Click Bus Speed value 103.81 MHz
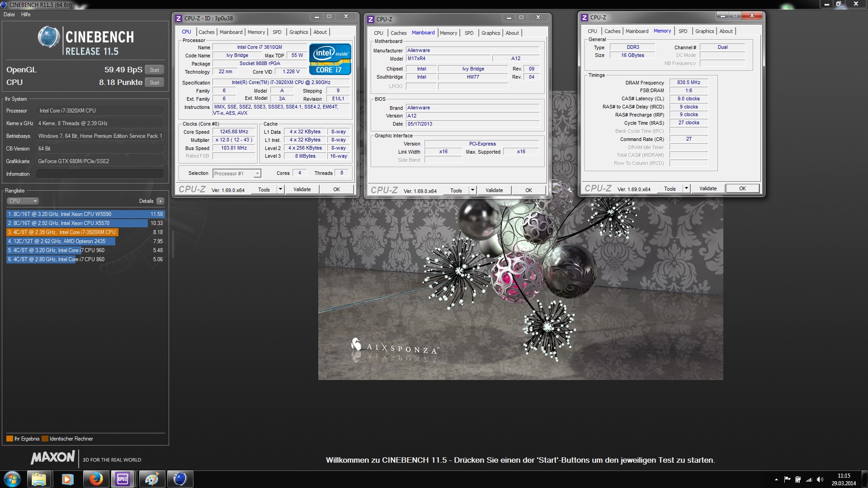Viewport: 868px width, 488px height. [234, 148]
